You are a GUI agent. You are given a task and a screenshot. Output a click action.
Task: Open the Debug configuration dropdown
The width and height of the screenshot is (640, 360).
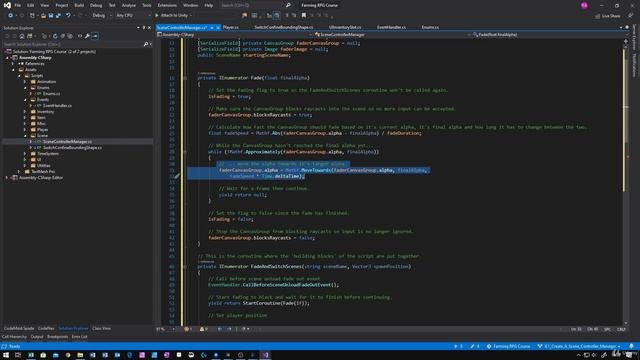[x=101, y=16]
